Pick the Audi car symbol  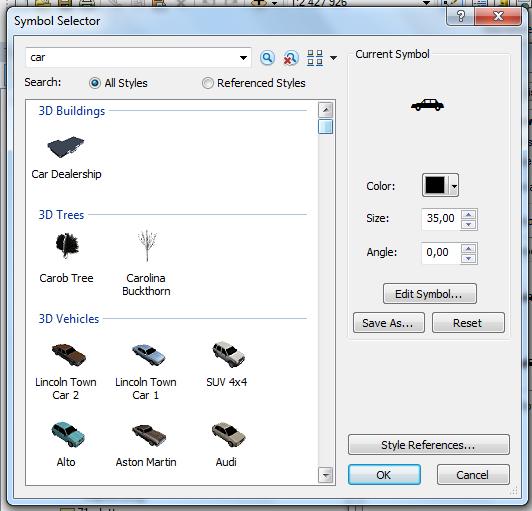[227, 444]
